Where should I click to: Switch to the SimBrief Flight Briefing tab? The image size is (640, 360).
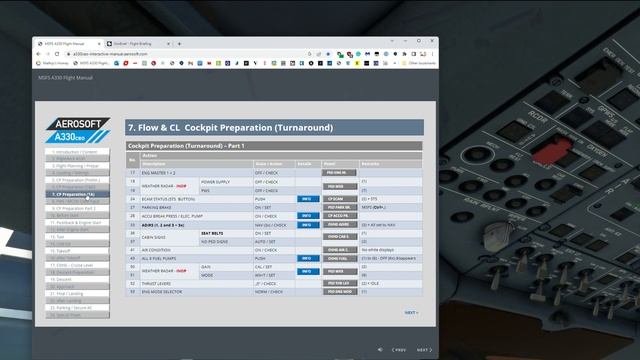click(x=137, y=44)
